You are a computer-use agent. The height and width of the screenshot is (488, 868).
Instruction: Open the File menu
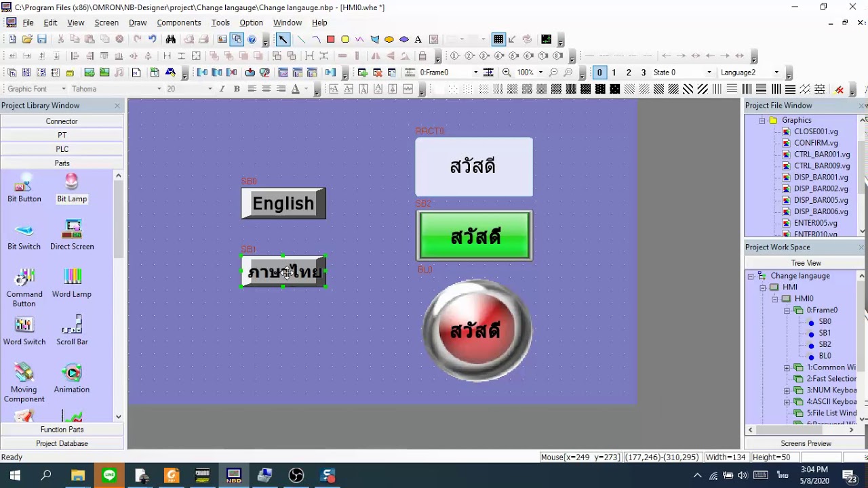coord(28,22)
